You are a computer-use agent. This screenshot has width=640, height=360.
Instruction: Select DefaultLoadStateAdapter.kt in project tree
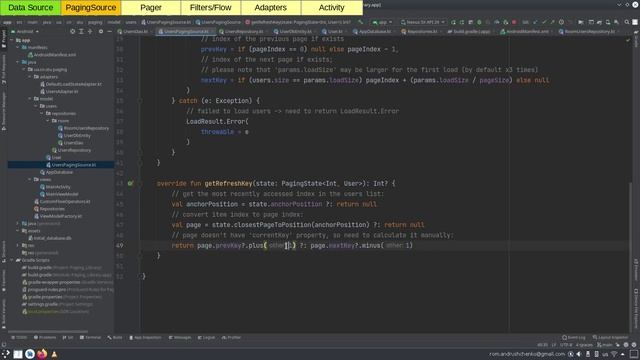coord(74,84)
